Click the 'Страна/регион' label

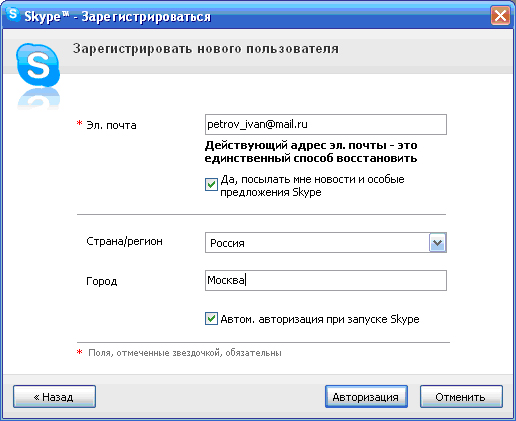point(124,241)
